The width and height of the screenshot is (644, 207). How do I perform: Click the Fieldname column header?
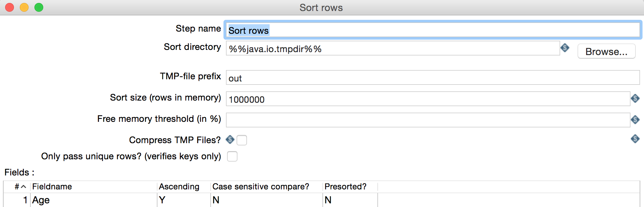point(94,186)
